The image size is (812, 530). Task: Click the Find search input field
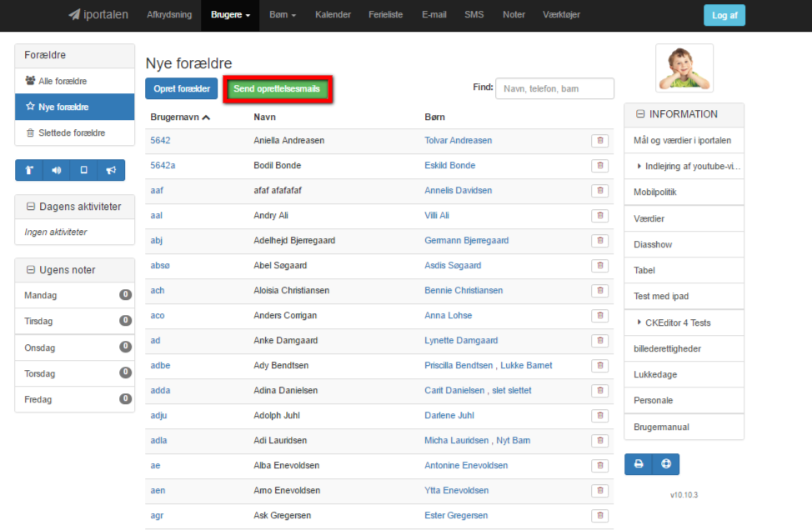click(x=554, y=88)
